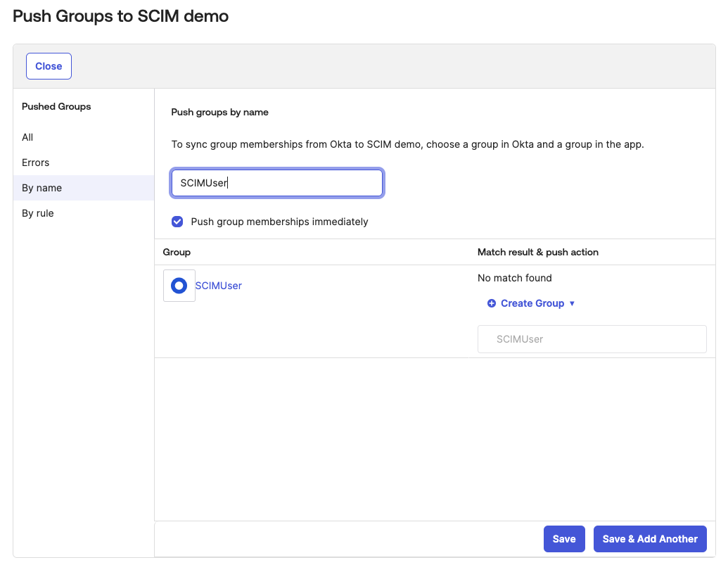728x572 pixels.
Task: Uncheck Push group memberships immediately checkbox
Action: (177, 222)
